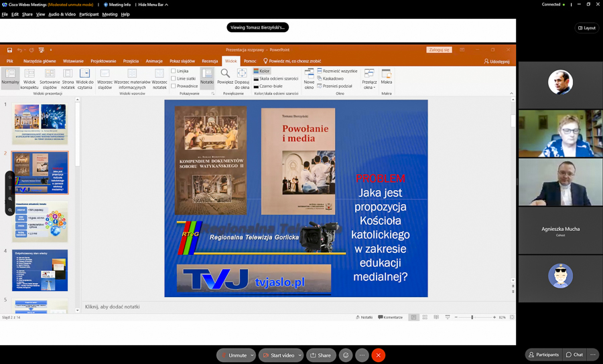Select Skala odcieni szarości mode
Screen dimensions: 603x364
click(276, 78)
